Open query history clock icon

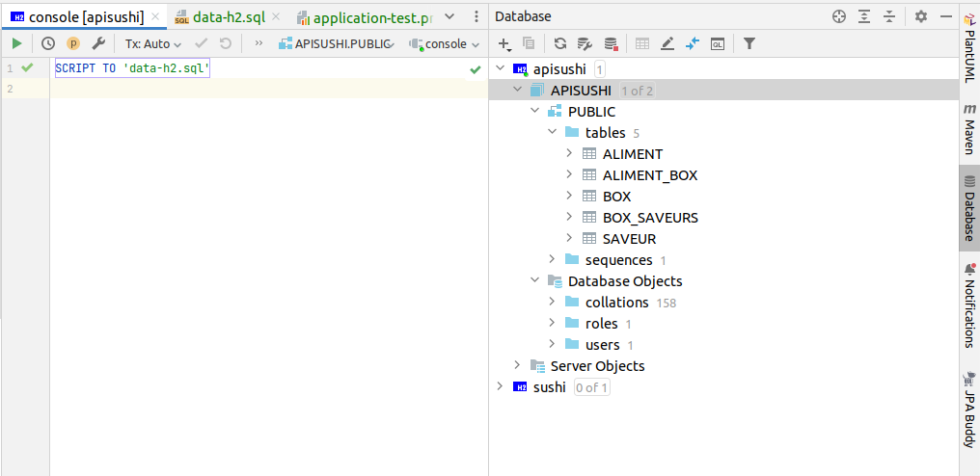48,43
